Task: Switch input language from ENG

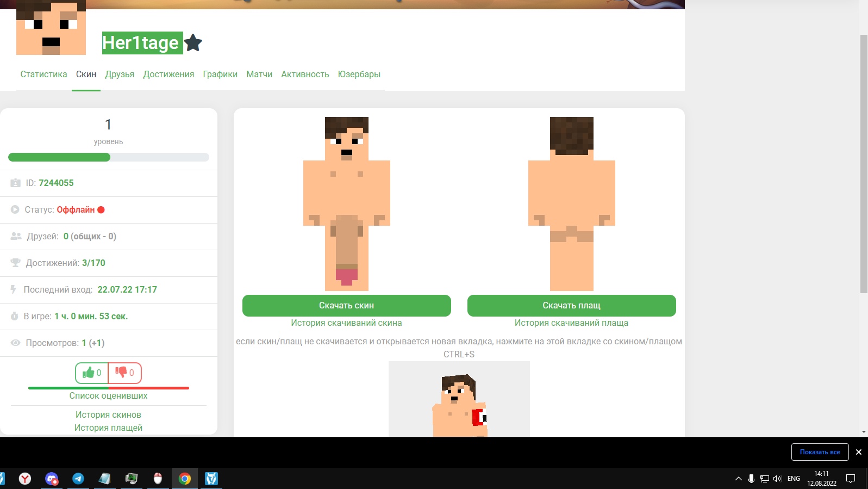Action: pyautogui.click(x=794, y=479)
